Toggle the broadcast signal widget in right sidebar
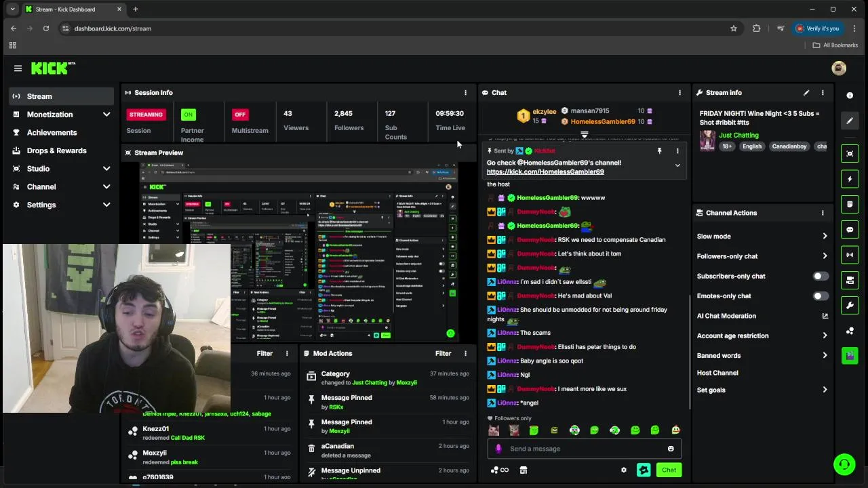This screenshot has height=488, width=868. point(850,255)
